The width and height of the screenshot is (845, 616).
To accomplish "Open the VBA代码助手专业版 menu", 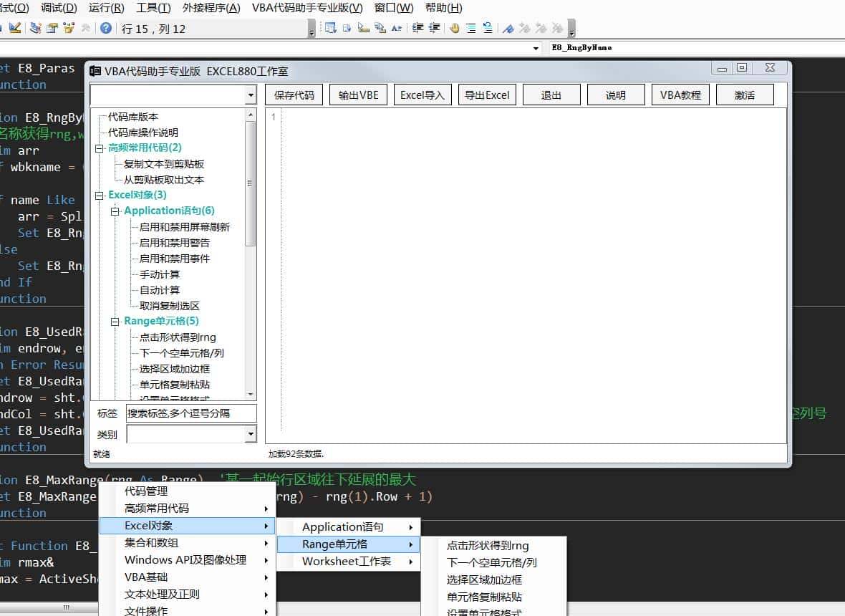I will (x=307, y=8).
